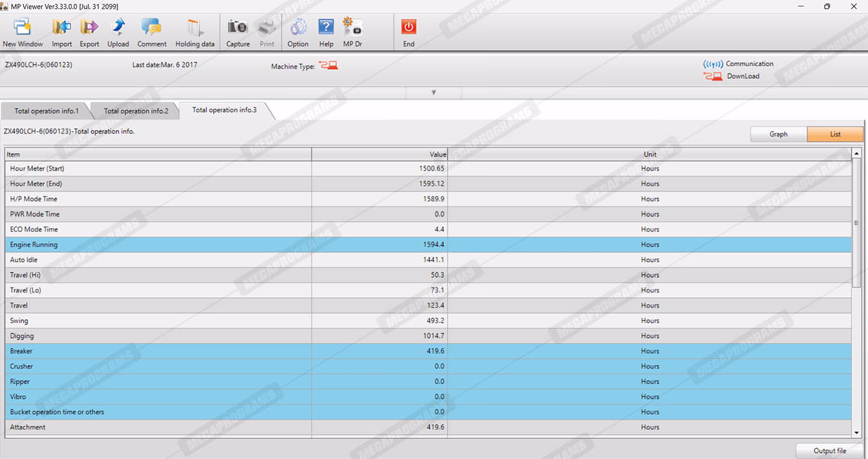Switch to Total operation info.2 tab

tap(136, 111)
